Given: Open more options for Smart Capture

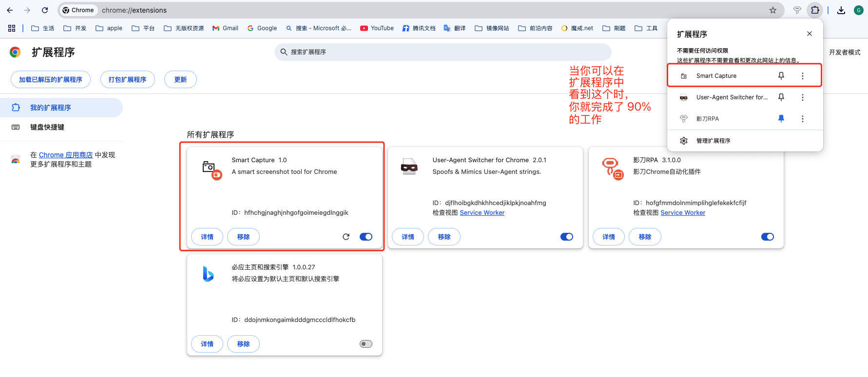Looking at the screenshot, I should pos(803,76).
